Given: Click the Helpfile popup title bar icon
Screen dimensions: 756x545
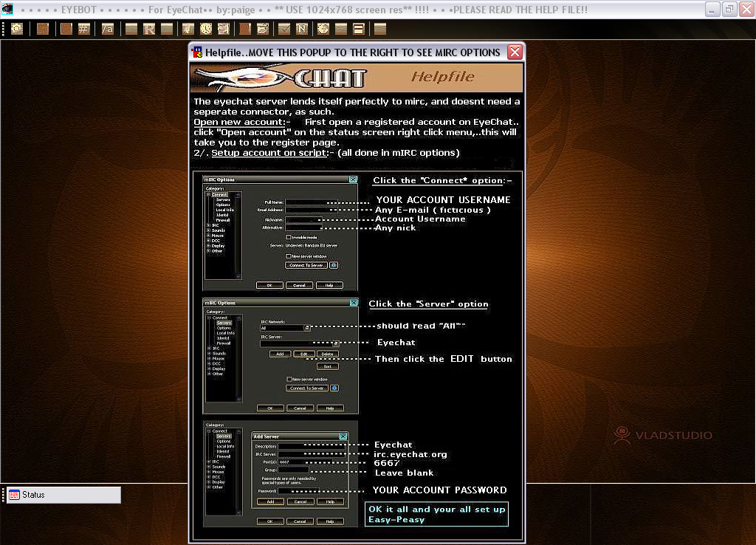Looking at the screenshot, I should 196,52.
